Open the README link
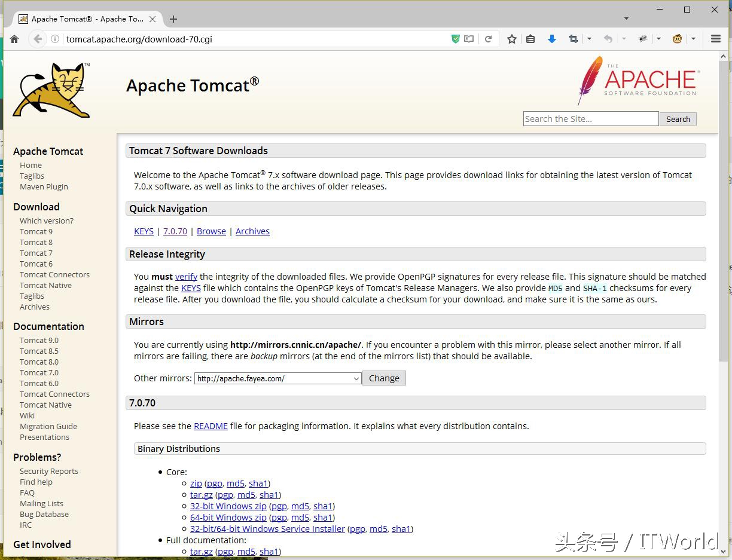The height and width of the screenshot is (560, 732). point(211,426)
